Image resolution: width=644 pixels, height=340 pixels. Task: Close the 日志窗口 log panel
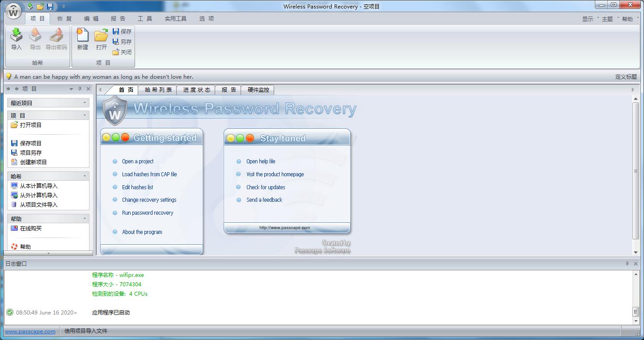click(x=636, y=263)
